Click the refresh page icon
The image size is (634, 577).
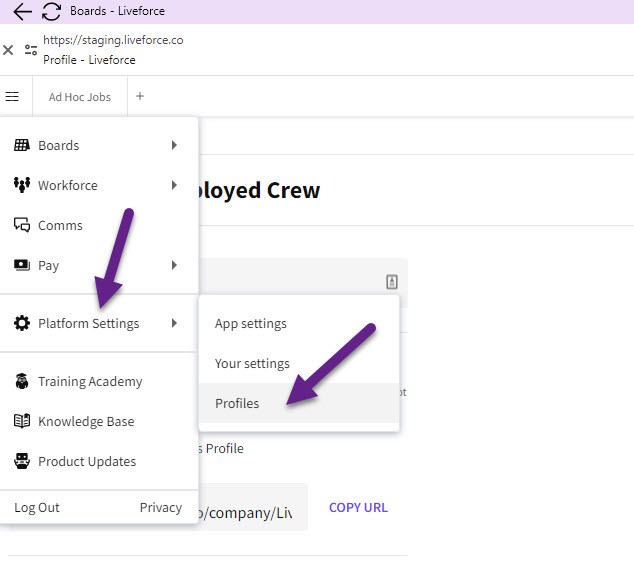coord(51,12)
